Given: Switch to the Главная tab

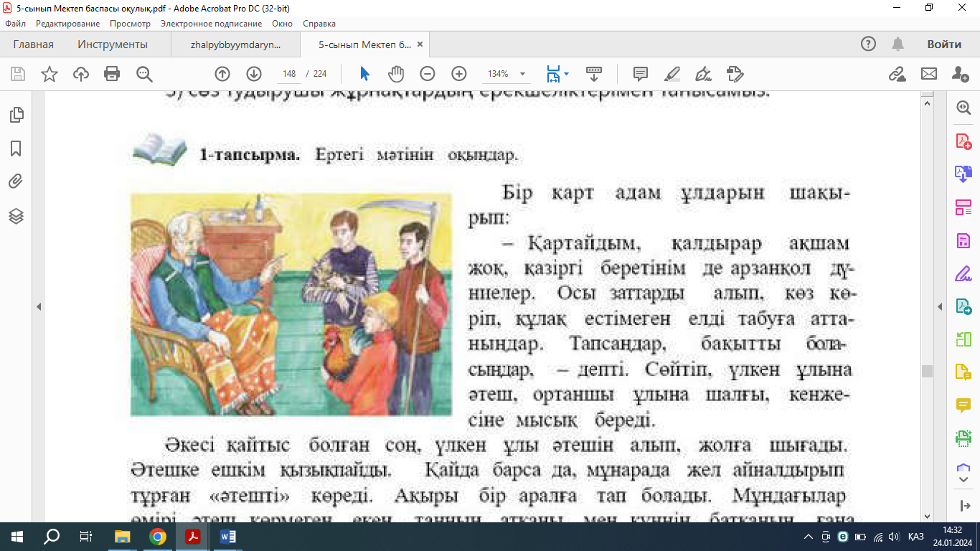Looking at the screenshot, I should (x=33, y=44).
